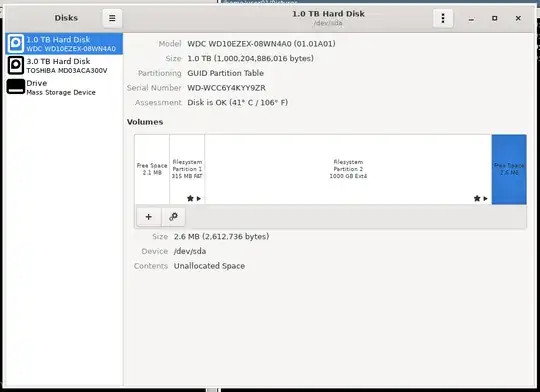Click the GUID Partition Table value
Viewport: 540px width, 392px height.
226,73
